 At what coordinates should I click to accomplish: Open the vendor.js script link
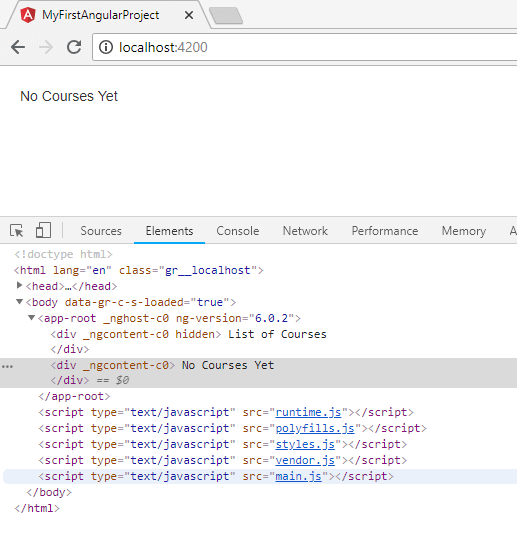tap(305, 460)
